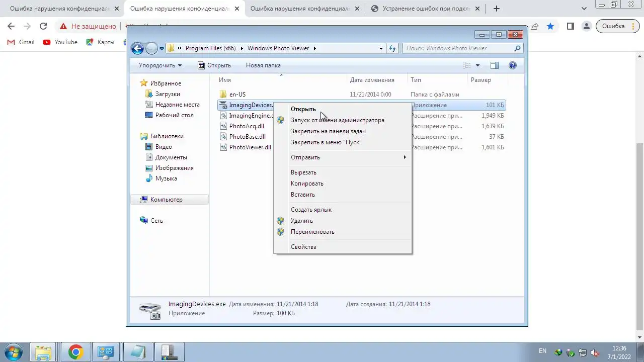Click the Explorer back navigation arrow
The image size is (644, 362).
tap(137, 48)
